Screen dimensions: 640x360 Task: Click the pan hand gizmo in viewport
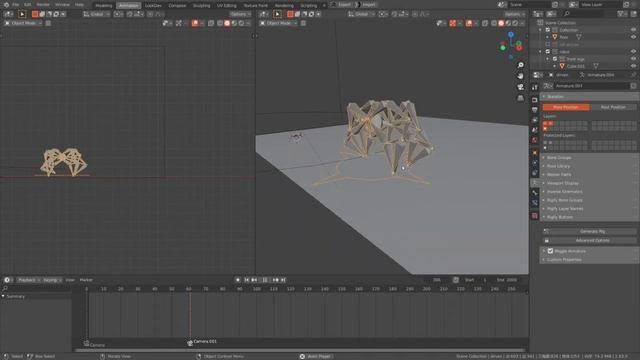click(x=520, y=76)
